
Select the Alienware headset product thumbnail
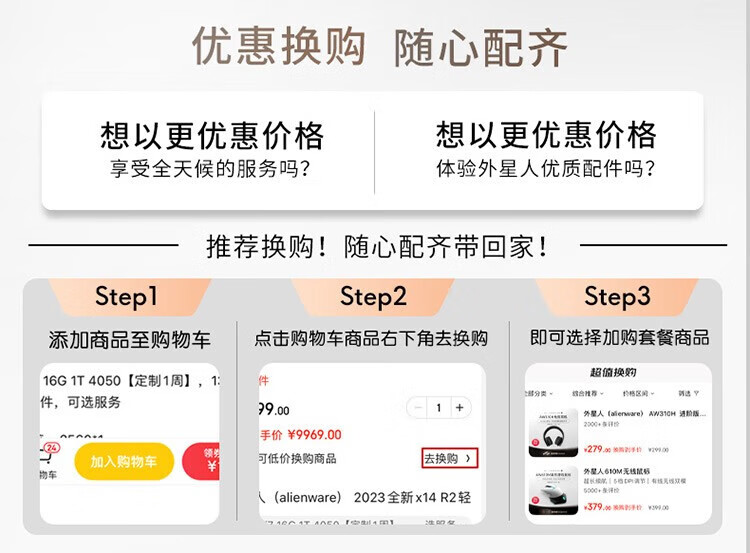click(553, 432)
